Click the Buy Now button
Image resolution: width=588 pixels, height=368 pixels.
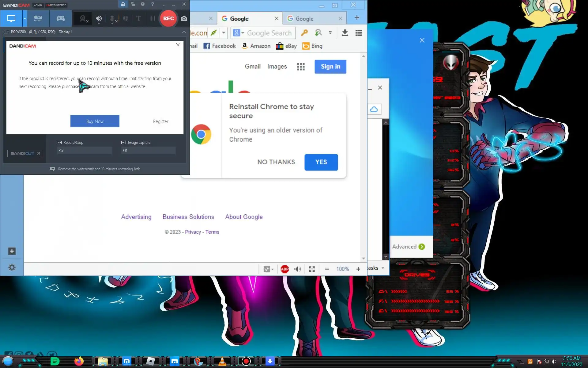pos(95,121)
